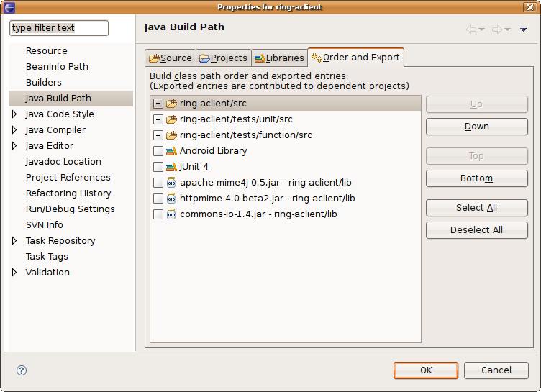Check the apache-mime4j-0.5.jar export checkbox

click(x=158, y=183)
